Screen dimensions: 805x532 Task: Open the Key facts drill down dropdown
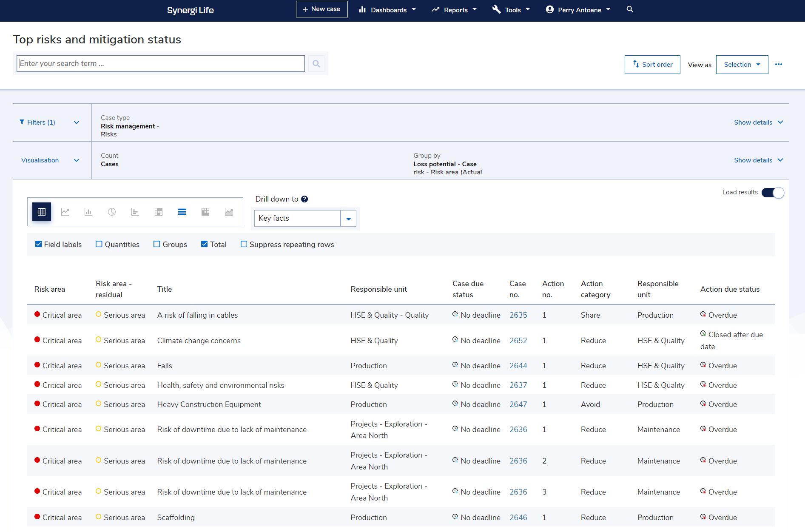point(348,218)
